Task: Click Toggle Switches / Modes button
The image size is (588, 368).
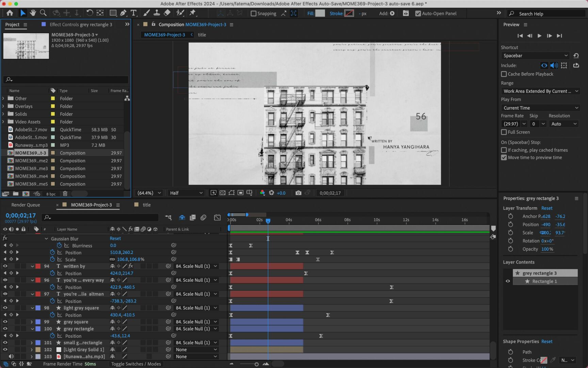Action: click(136, 364)
